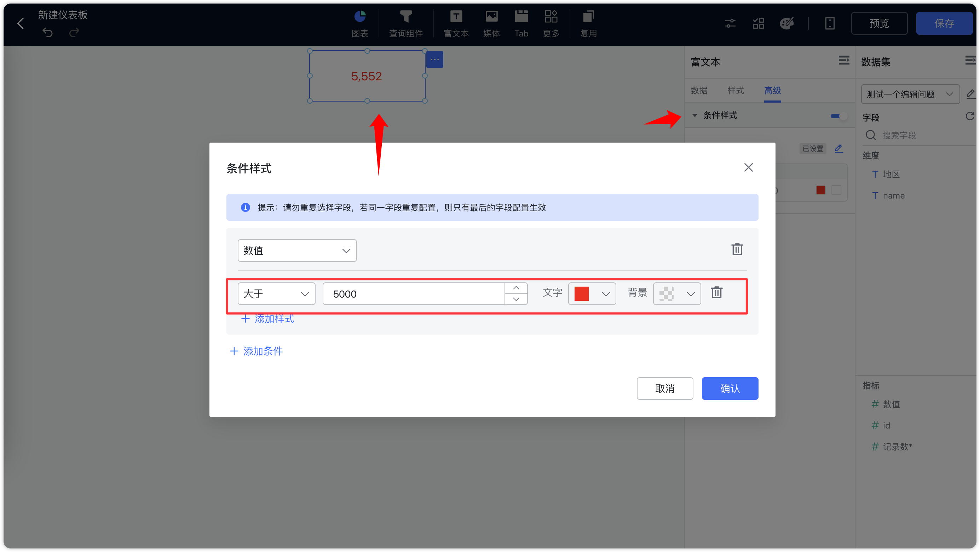Click the upward value stepper arrow
This screenshot has width=980, height=552.
pos(516,288)
